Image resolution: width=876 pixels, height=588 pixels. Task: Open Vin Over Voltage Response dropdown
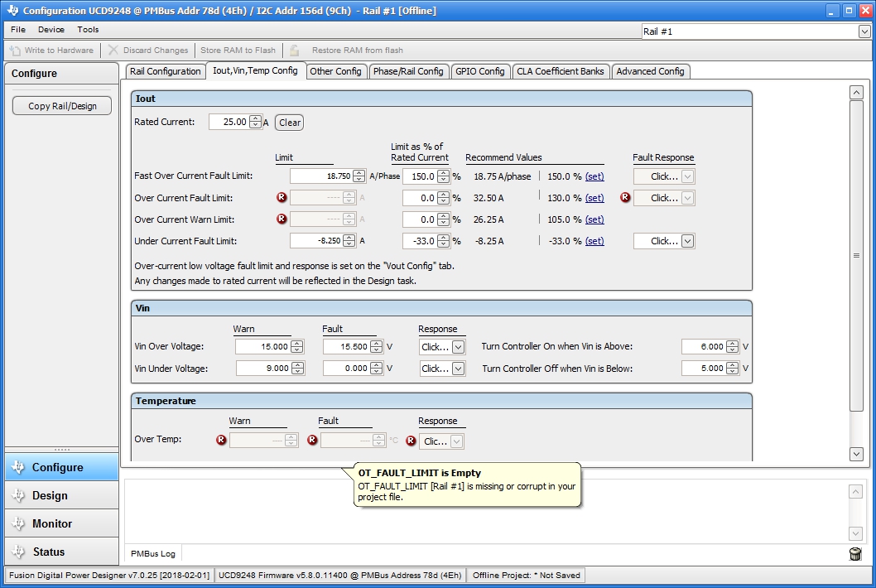(x=458, y=347)
